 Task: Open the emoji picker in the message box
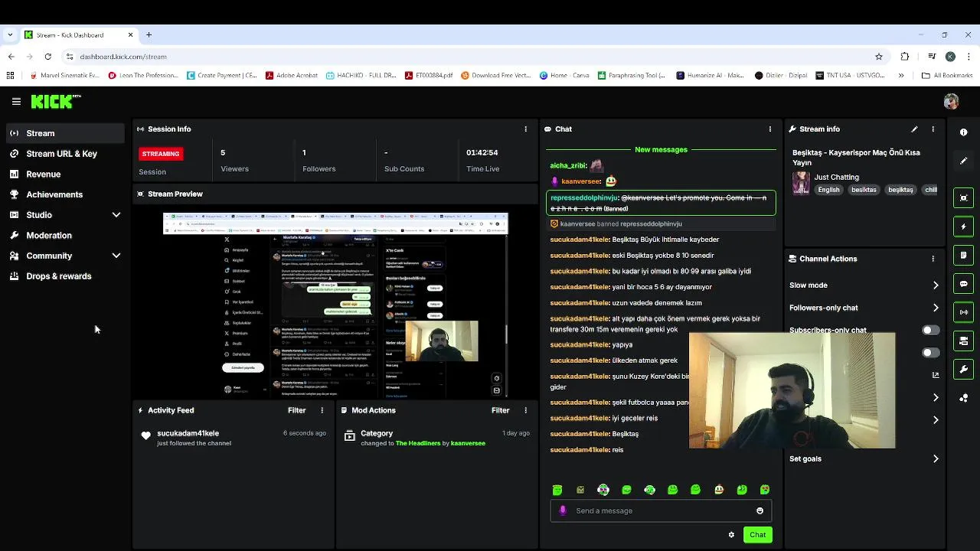click(759, 510)
